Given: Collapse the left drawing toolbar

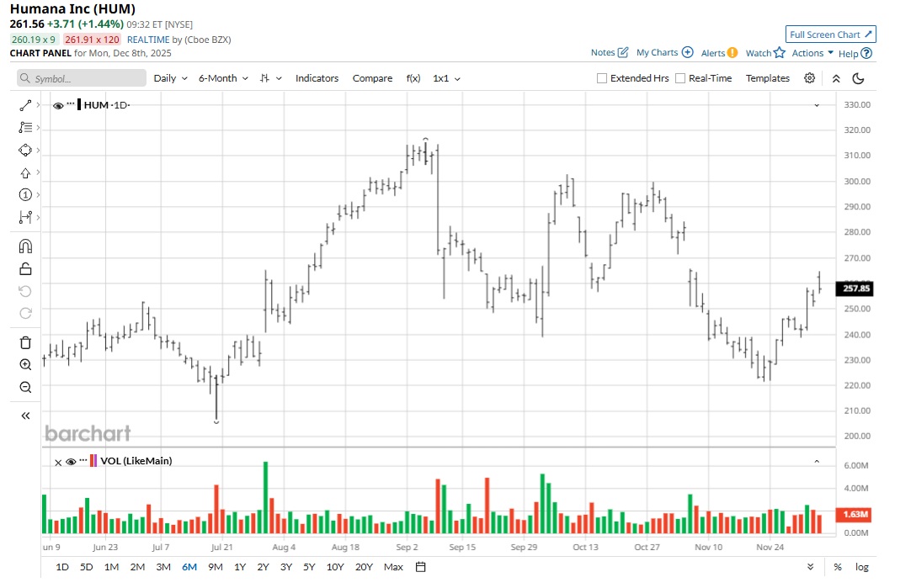Looking at the screenshot, I should [25, 416].
